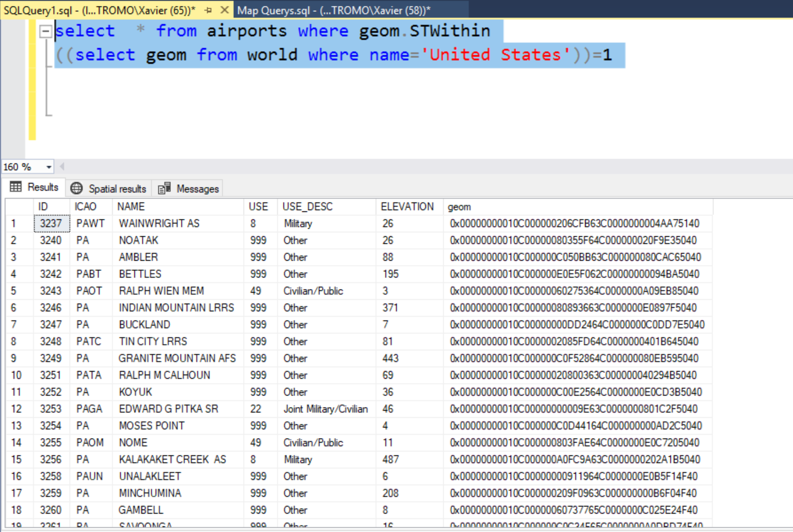
Task: Select result row number 5
Action: [x=14, y=291]
